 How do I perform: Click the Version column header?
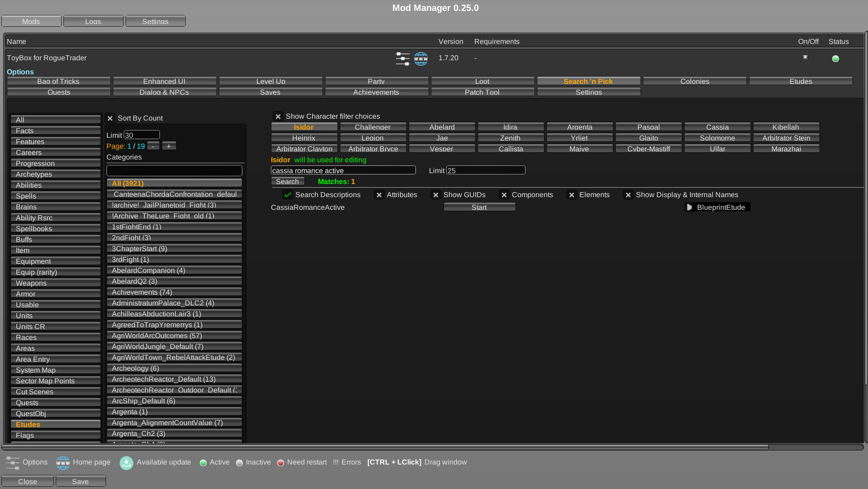coord(451,42)
